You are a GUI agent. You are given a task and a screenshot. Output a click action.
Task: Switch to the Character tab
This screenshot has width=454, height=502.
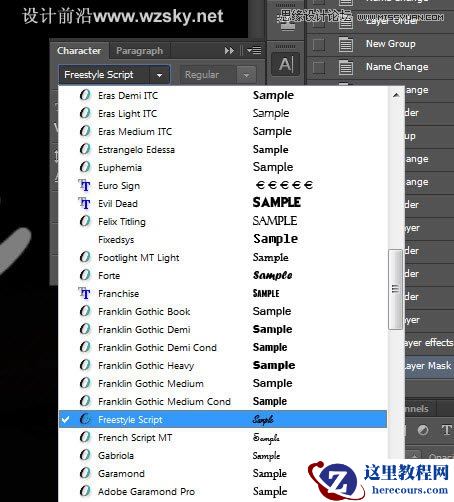tap(79, 51)
